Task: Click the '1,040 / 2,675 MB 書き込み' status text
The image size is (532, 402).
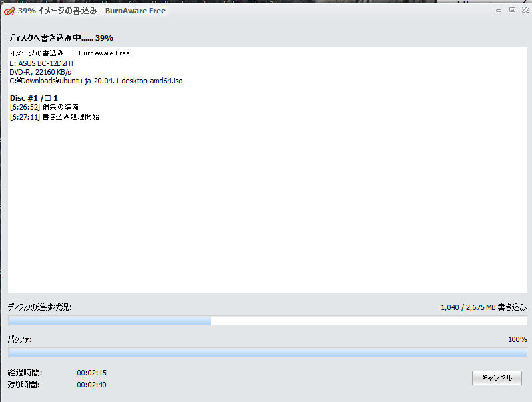Action: pos(483,307)
